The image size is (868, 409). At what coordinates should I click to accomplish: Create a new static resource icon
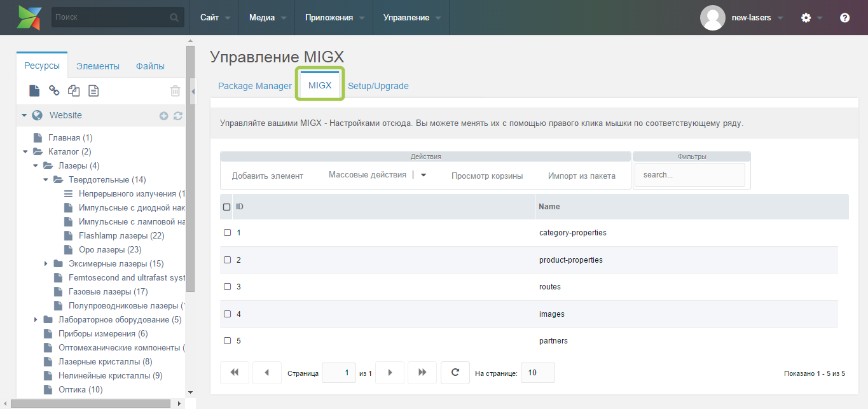[93, 91]
